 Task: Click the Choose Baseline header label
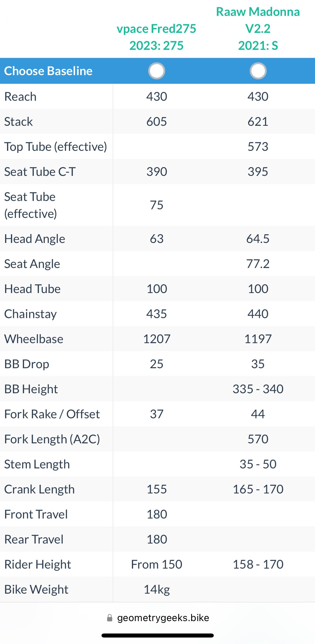point(48,71)
